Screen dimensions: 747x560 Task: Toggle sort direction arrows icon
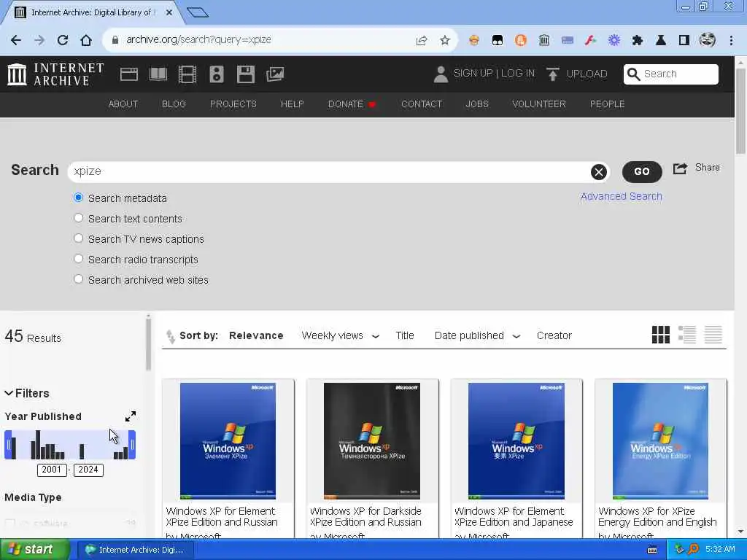171,336
